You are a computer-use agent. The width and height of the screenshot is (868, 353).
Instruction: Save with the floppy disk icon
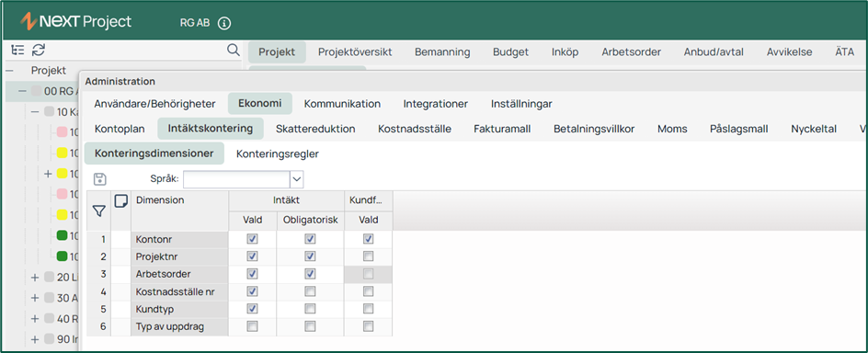100,179
